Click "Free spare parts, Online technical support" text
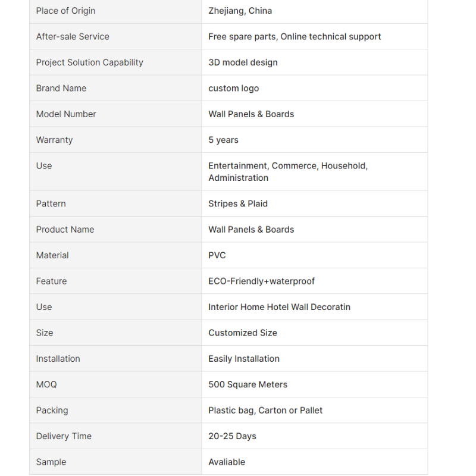 pos(295,36)
